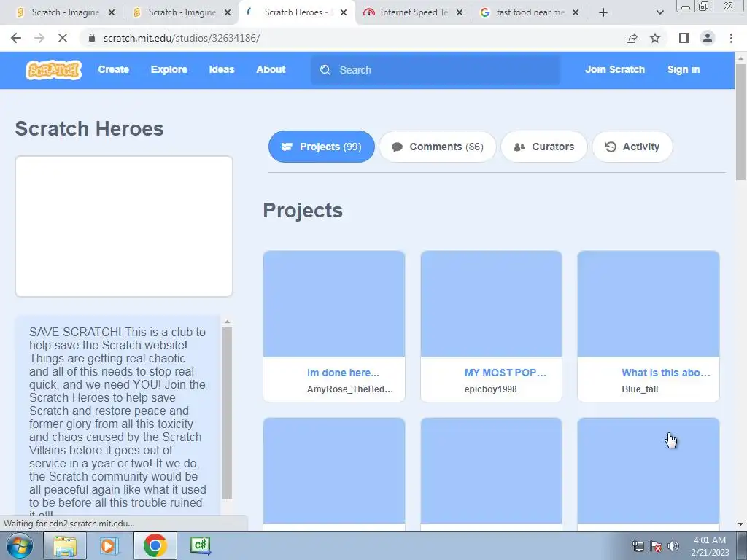The height and width of the screenshot is (560, 747).
Task: Toggle the browser side panel icon
Action: [684, 38]
